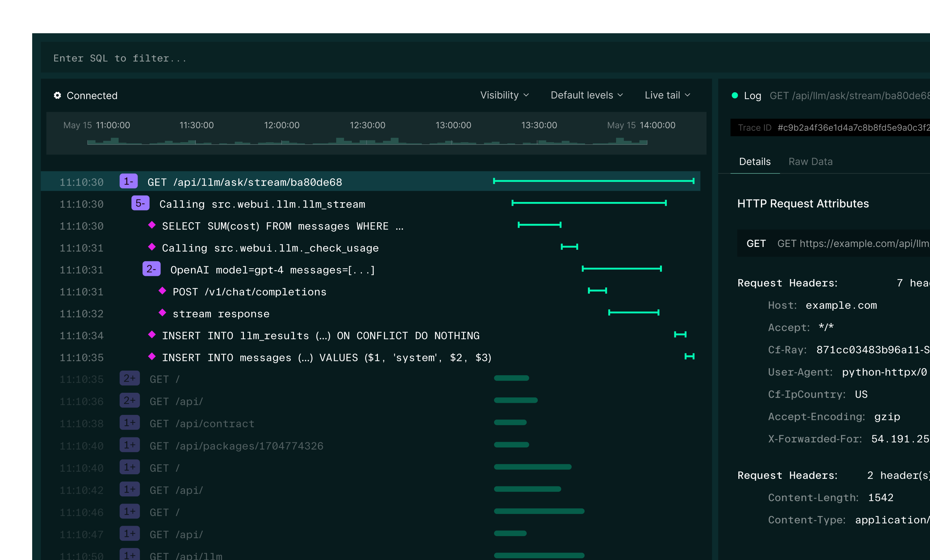The height and width of the screenshot is (560, 930).
Task: Expand the 2+ badge at 11:10:35
Action: pyautogui.click(x=129, y=378)
